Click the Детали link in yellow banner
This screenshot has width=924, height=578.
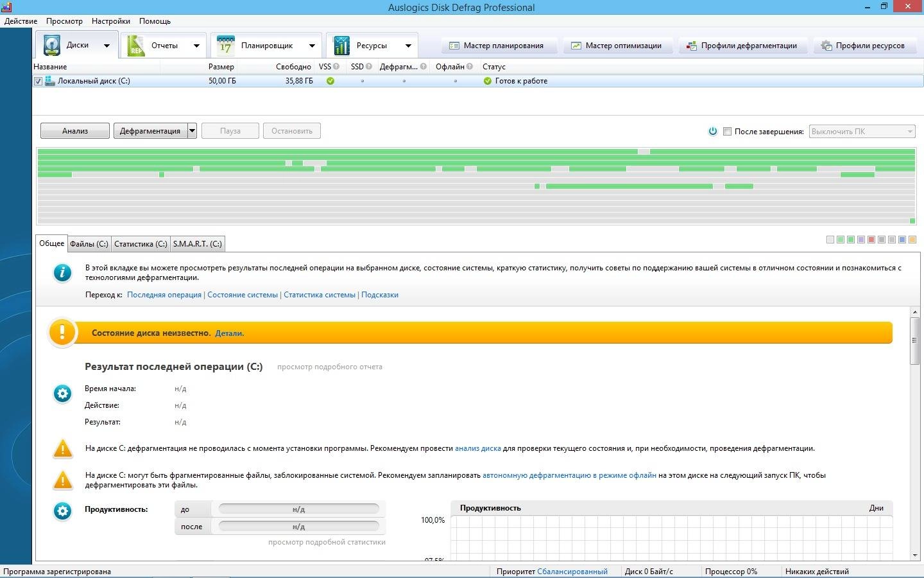click(229, 333)
